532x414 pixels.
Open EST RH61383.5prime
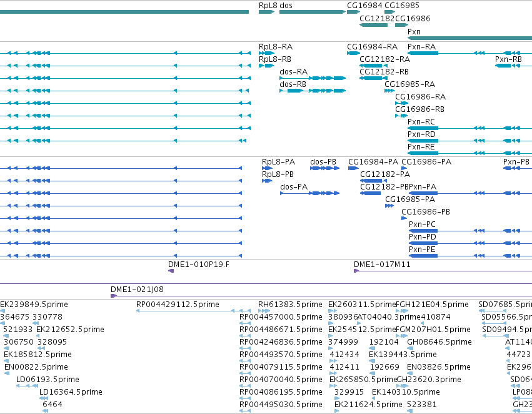(290, 305)
